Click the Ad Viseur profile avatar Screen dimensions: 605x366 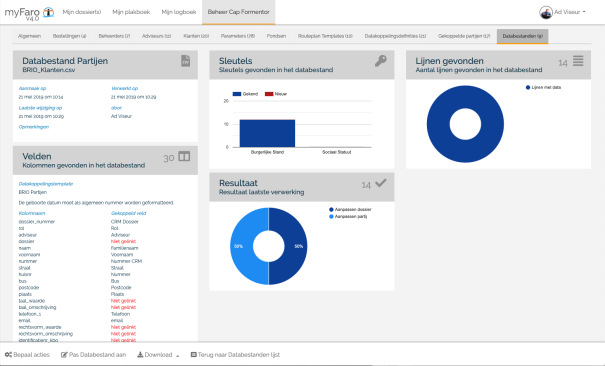coord(546,12)
